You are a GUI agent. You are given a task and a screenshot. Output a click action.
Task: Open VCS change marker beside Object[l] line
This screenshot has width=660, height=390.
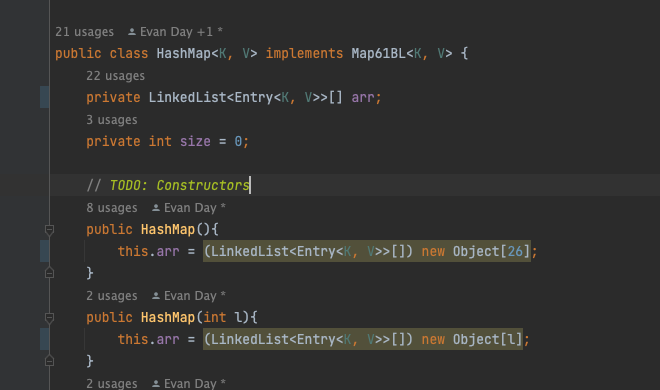pyautogui.click(x=45, y=339)
